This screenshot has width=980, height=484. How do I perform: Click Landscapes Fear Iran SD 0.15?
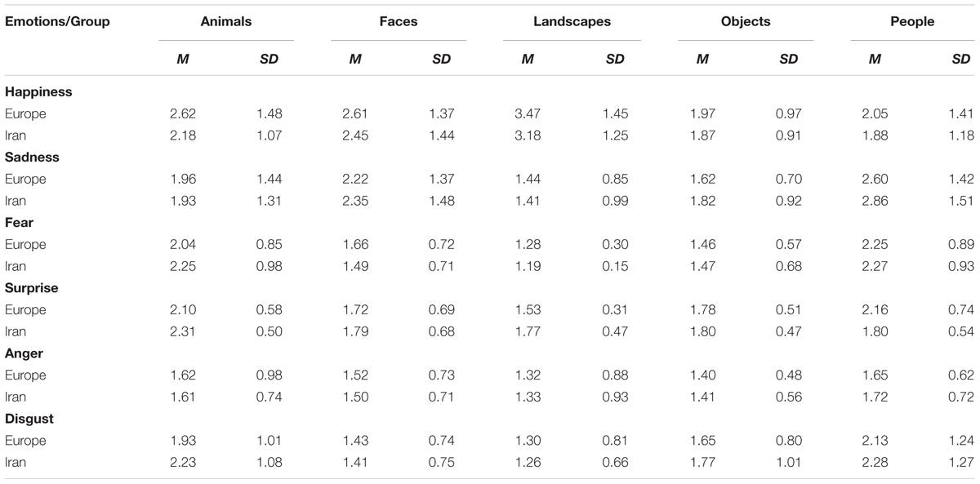pyautogui.click(x=616, y=266)
